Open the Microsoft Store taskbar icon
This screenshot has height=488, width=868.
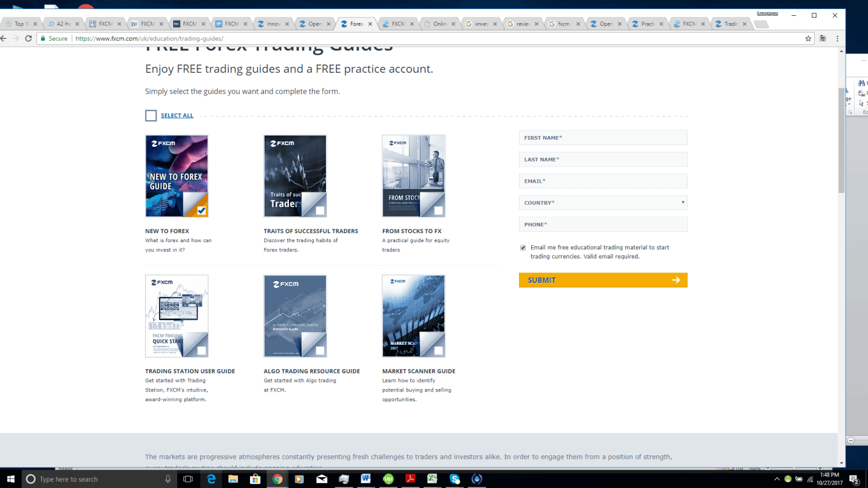point(255,479)
